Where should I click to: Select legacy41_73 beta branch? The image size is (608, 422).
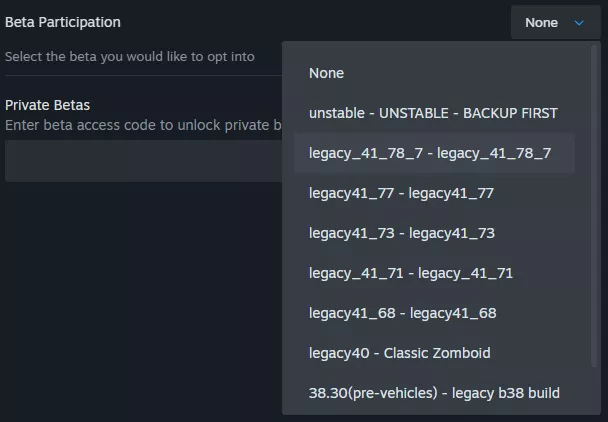click(401, 233)
